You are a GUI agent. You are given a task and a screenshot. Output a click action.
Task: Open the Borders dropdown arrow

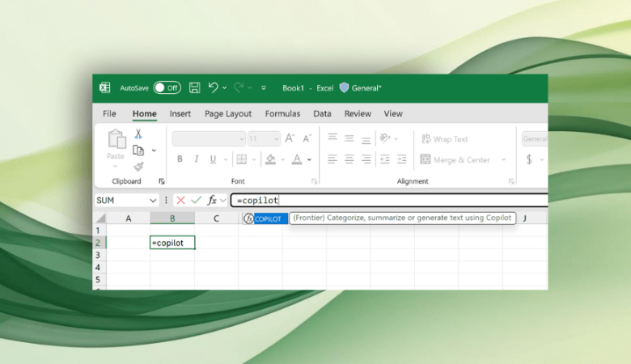(x=254, y=159)
